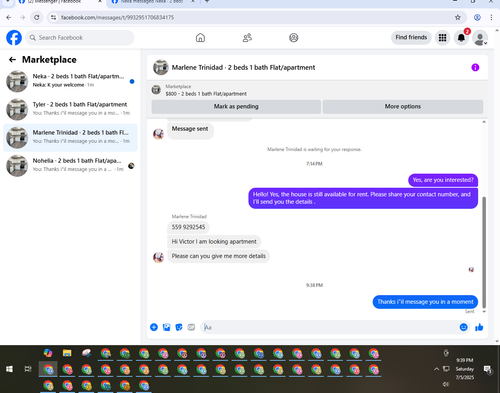Open the Facebook menu grid icon

pos(442,38)
